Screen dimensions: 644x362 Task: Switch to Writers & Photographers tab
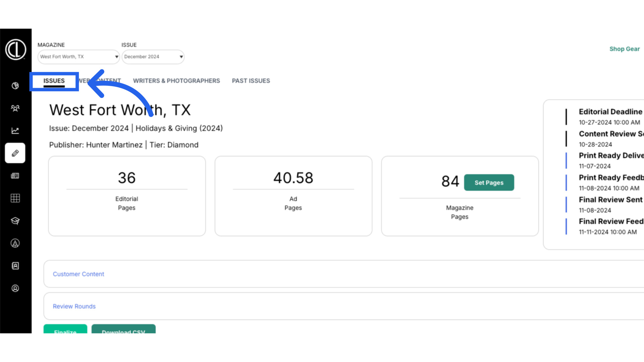(x=176, y=81)
